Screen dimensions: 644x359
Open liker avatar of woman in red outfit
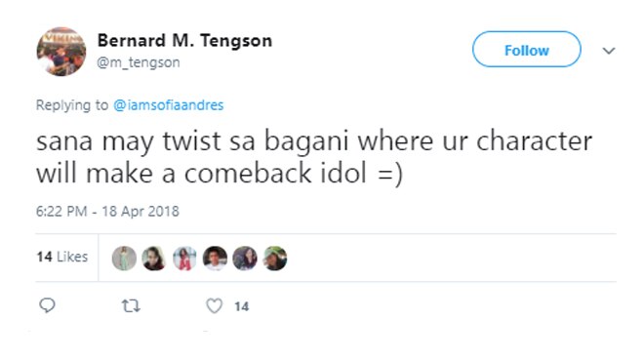click(184, 259)
